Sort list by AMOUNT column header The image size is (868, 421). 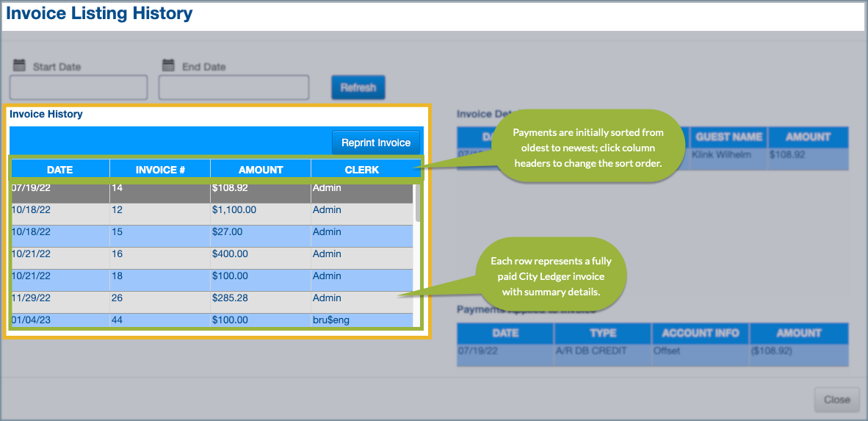click(x=261, y=170)
